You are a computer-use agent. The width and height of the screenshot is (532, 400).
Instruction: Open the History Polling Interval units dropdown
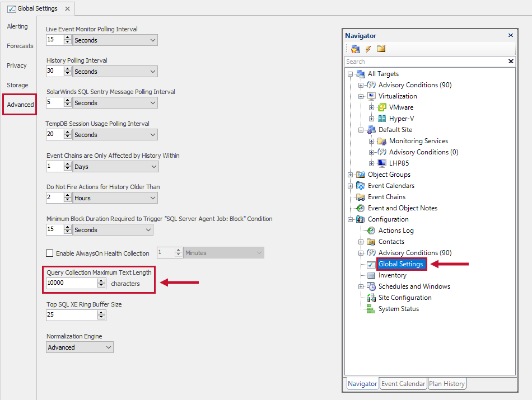point(151,71)
